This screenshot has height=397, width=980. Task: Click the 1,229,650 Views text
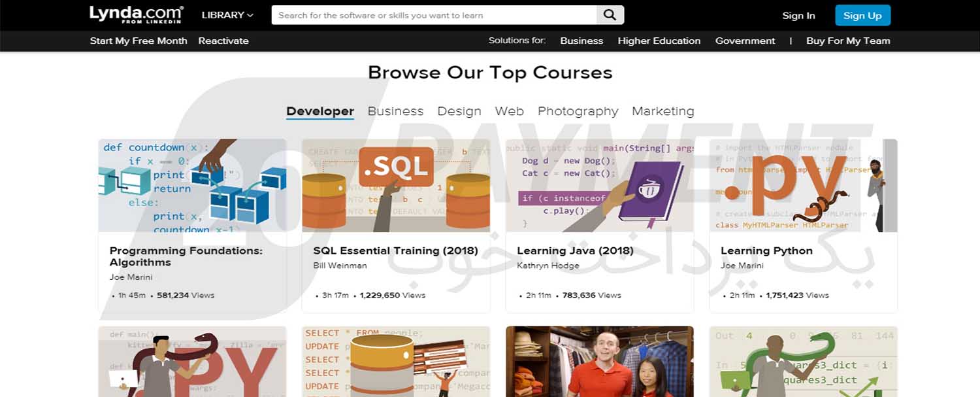[393, 295]
